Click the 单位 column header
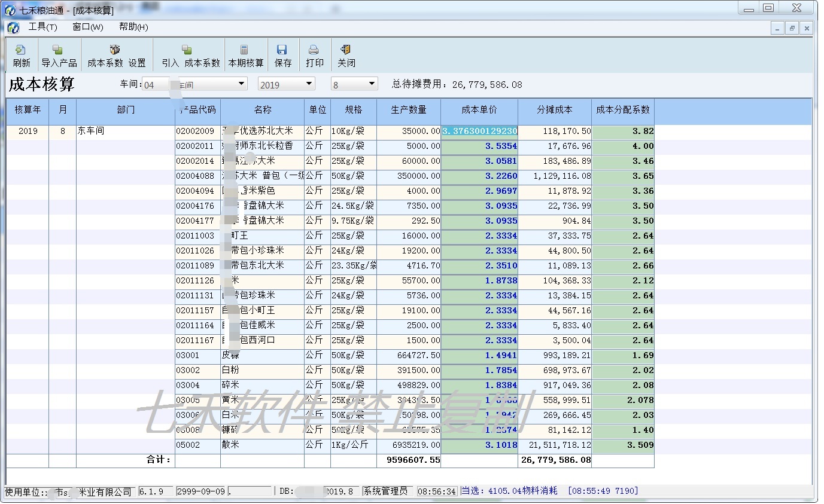The width and height of the screenshot is (824, 504). tap(318, 110)
